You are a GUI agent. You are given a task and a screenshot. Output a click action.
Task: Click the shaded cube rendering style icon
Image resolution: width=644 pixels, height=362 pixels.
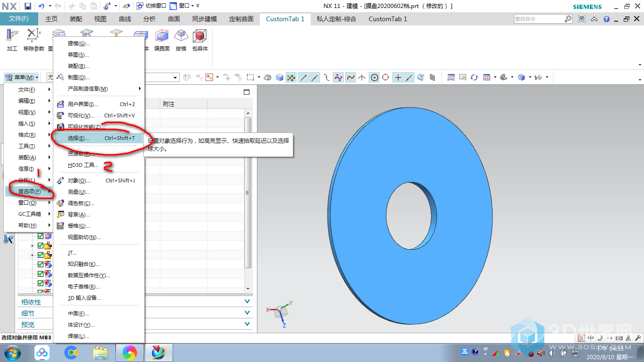pos(521,77)
